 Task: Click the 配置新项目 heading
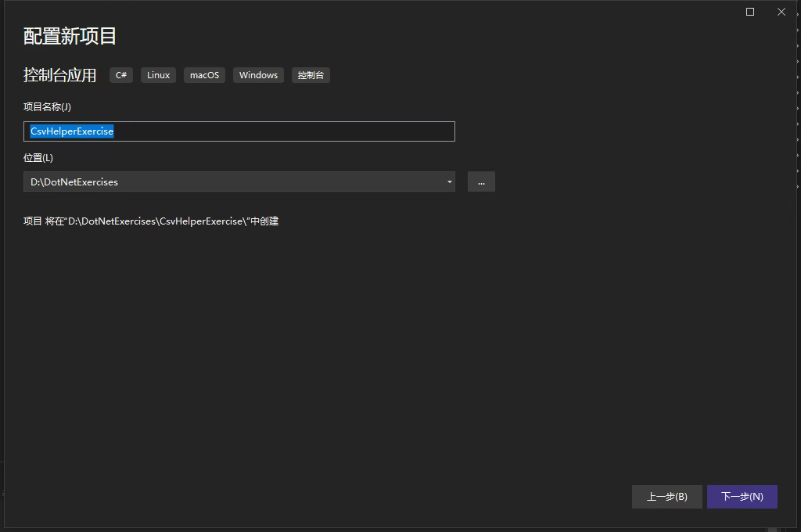(70, 36)
